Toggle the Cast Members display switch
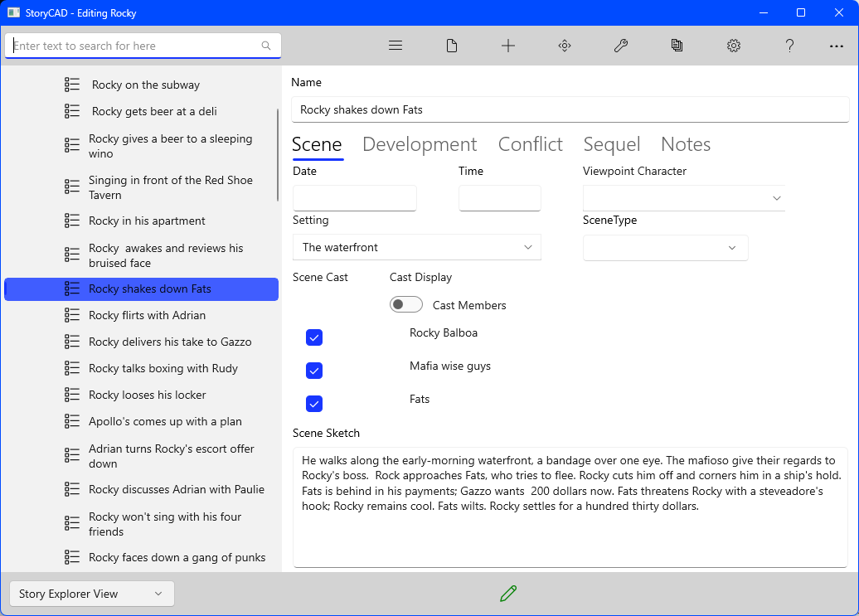Viewport: 859px width, 616px height. click(406, 305)
